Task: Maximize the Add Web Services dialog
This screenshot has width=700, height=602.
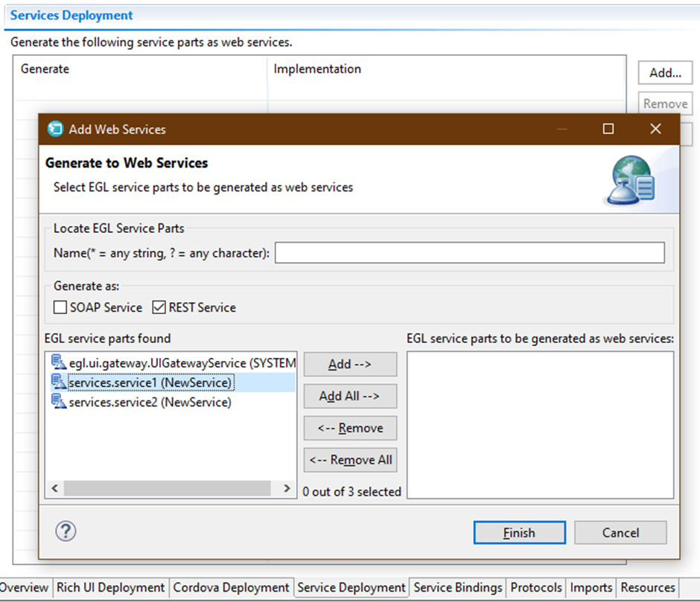Action: pyautogui.click(x=608, y=129)
